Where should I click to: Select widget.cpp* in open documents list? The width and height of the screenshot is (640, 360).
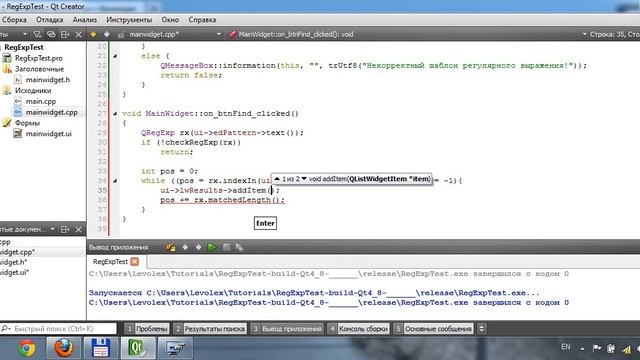(x=17, y=252)
